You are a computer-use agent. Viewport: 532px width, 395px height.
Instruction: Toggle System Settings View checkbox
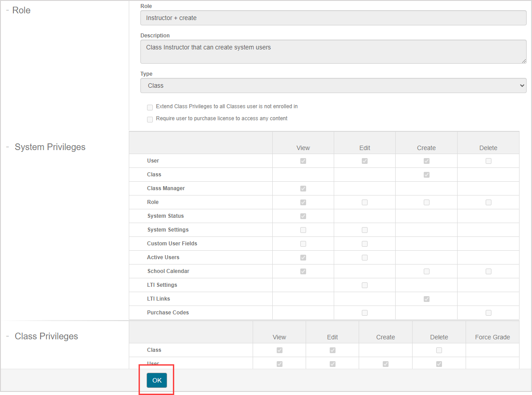tap(303, 230)
